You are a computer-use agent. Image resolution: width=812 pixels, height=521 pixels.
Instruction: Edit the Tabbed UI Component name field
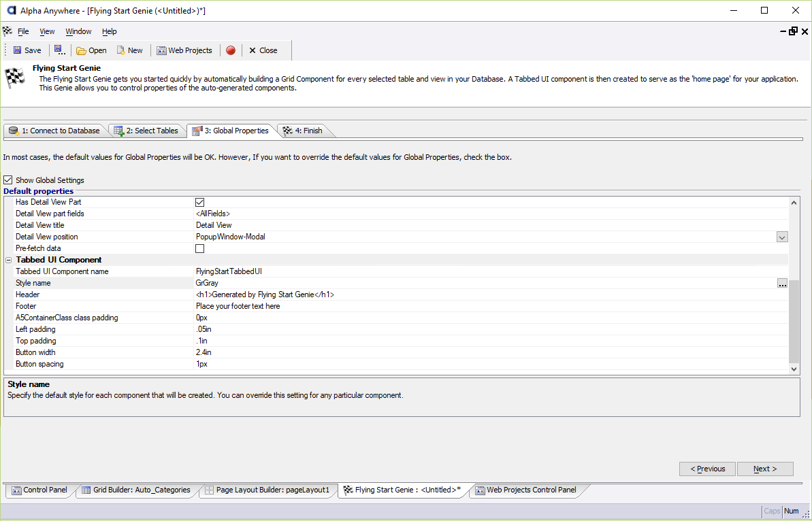coord(490,271)
